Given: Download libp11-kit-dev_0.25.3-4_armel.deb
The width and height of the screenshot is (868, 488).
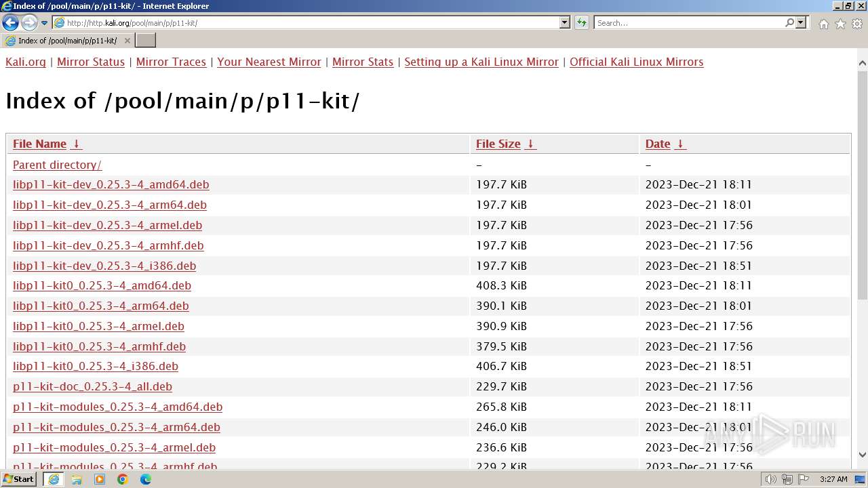Looking at the screenshot, I should (x=107, y=225).
